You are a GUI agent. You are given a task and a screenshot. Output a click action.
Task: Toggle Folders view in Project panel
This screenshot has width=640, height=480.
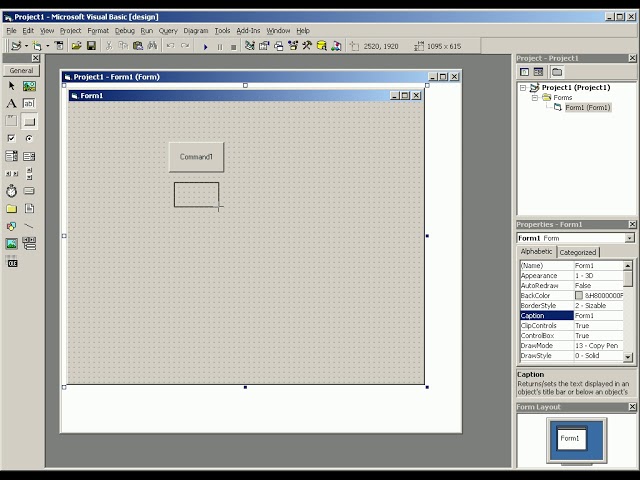tap(557, 72)
